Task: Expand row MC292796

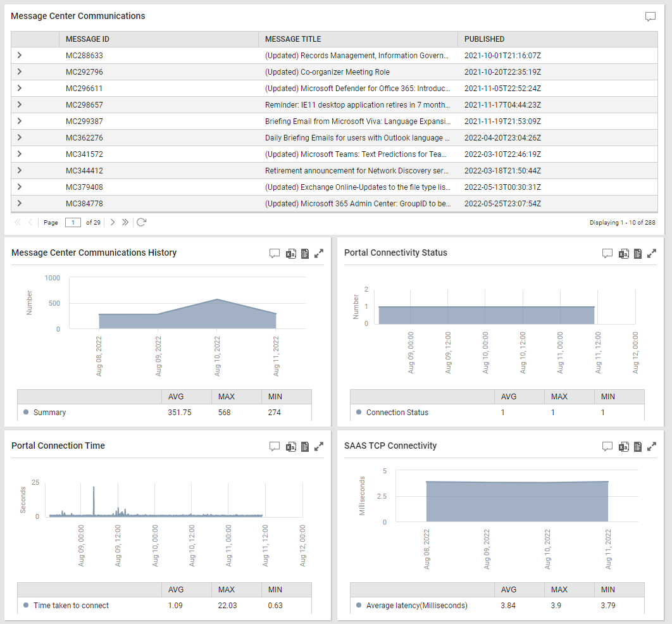Action: [x=19, y=72]
